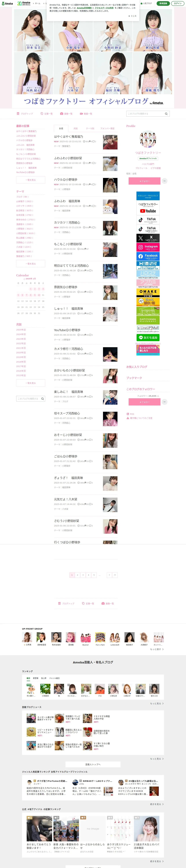
Task: Close the cookie notice with とじる
Action: pyautogui.click(x=132, y=16)
